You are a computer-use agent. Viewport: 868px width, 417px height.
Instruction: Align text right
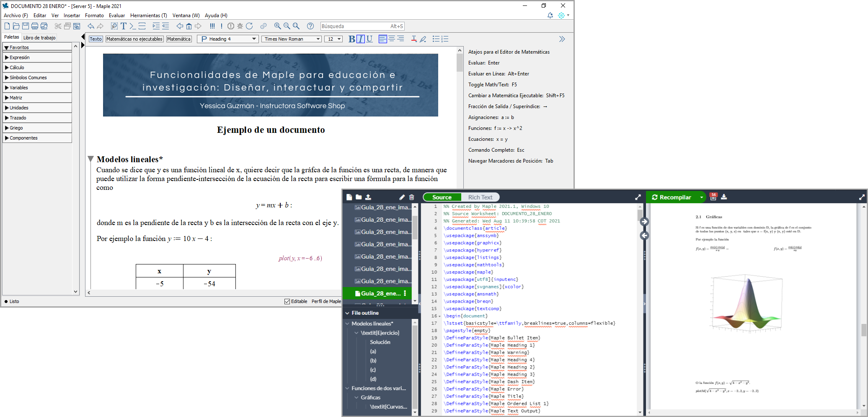coord(400,39)
